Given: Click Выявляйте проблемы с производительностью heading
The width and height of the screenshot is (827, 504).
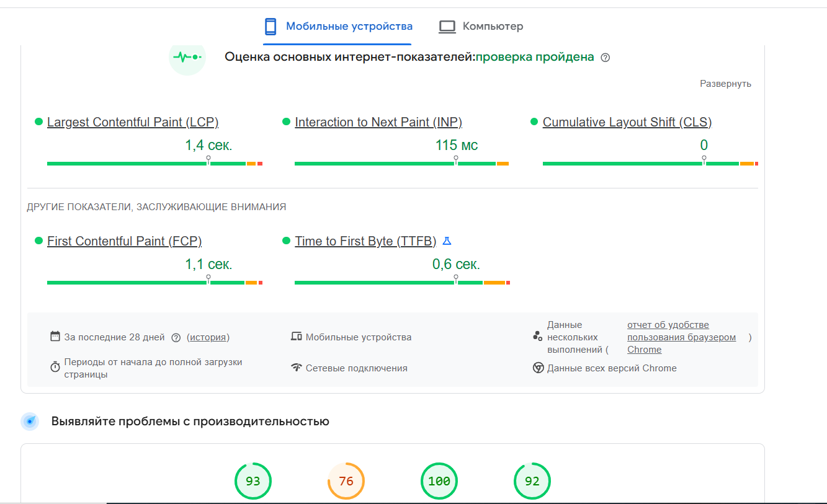Looking at the screenshot, I should [190, 422].
